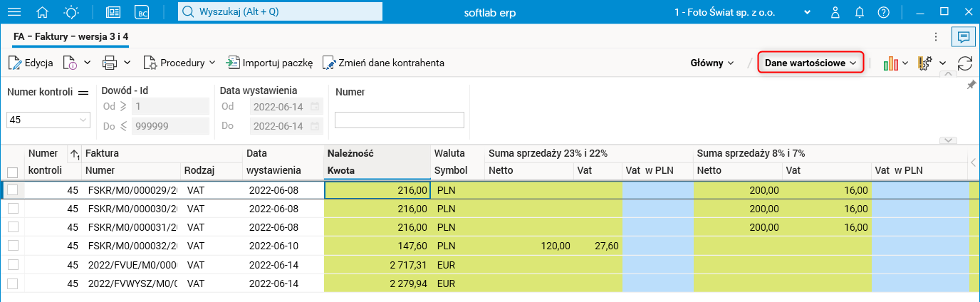Click Importuj paczkę button

270,63
